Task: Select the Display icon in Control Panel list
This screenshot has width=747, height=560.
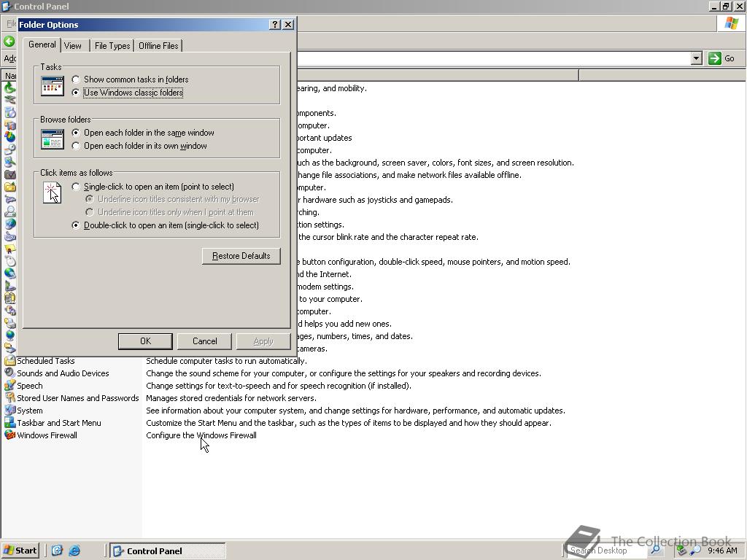Action: pyautogui.click(x=9, y=163)
